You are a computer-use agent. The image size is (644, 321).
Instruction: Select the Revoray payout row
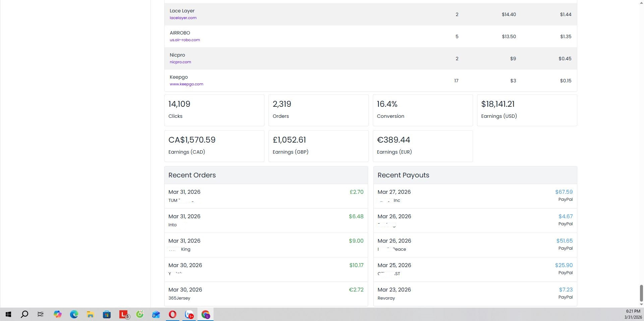(475, 294)
